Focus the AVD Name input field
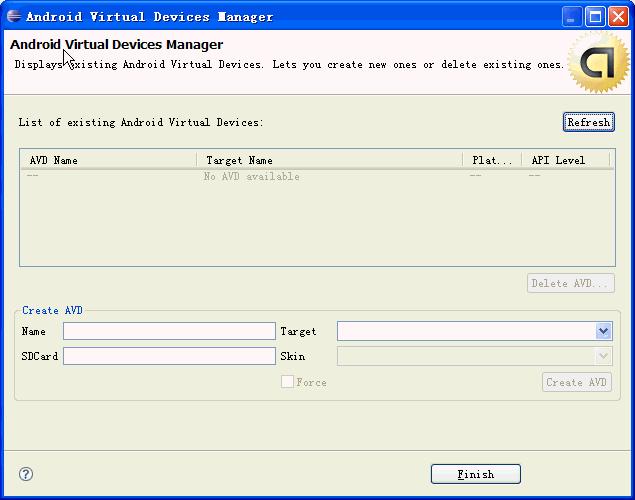 coord(169,331)
